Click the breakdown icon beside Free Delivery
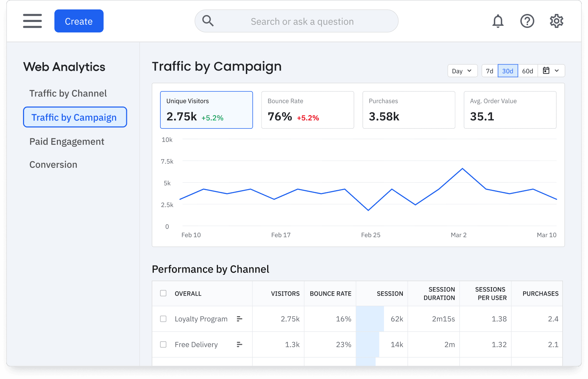 point(239,344)
